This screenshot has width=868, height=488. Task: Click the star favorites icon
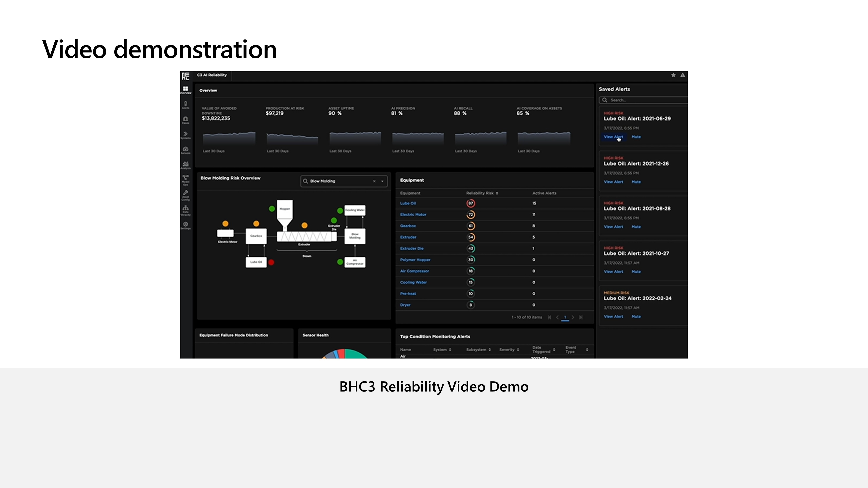[673, 75]
